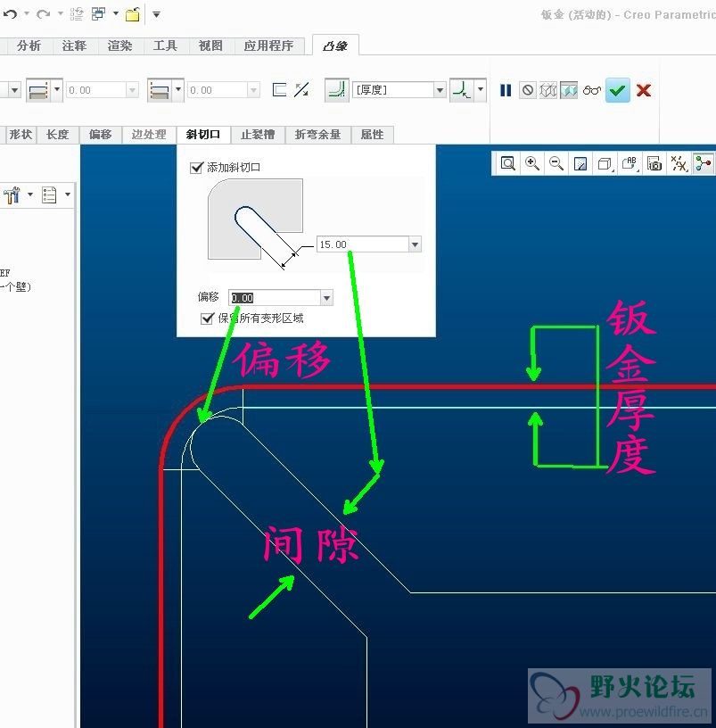Toggle the unattached wireframe preview icon
Screen dimensions: 716x728
548,89
